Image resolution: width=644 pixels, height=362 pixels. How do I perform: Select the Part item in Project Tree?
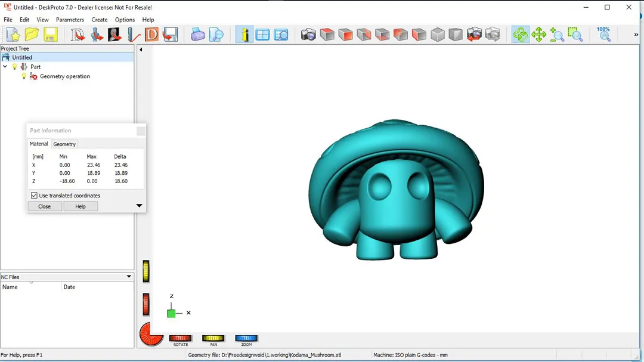tap(35, 67)
